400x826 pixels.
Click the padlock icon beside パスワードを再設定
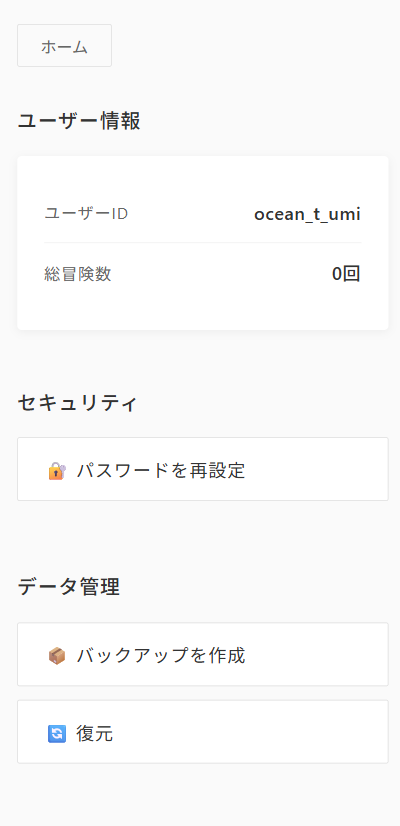57,470
